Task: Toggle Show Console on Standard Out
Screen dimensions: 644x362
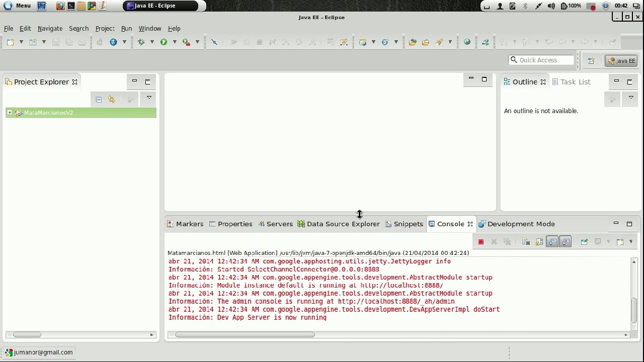Action: pyautogui.click(x=552, y=242)
